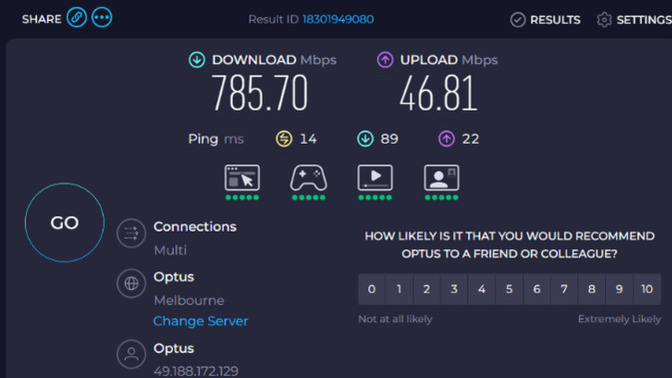The image size is (672, 378).
Task: Click the download latency icon showing 89
Action: [x=365, y=139]
